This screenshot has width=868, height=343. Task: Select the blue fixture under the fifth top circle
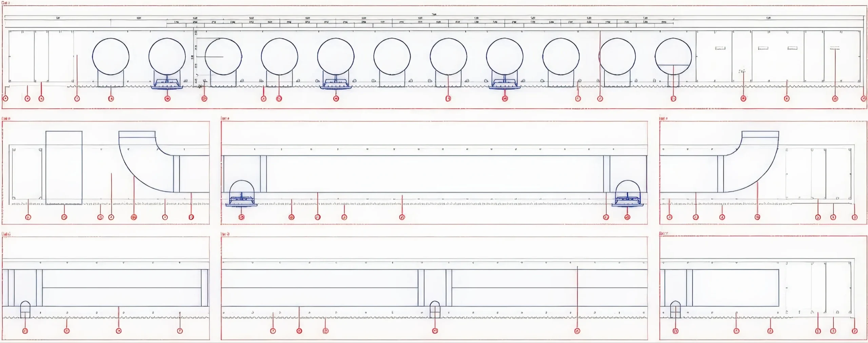pyautogui.click(x=336, y=83)
